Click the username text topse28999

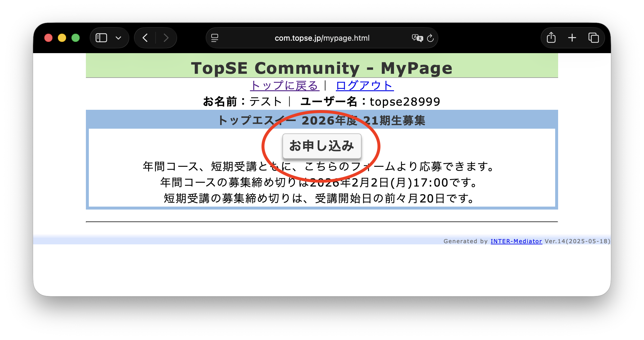(405, 101)
